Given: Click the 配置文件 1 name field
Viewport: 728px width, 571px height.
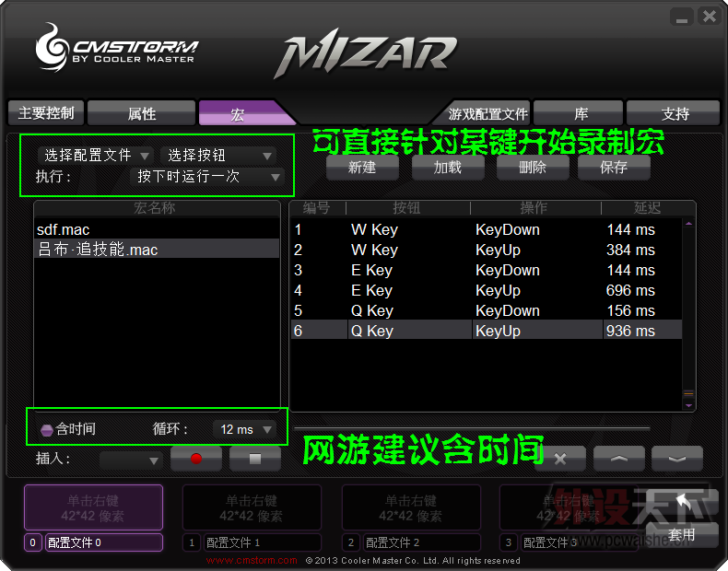Looking at the screenshot, I should [x=263, y=542].
